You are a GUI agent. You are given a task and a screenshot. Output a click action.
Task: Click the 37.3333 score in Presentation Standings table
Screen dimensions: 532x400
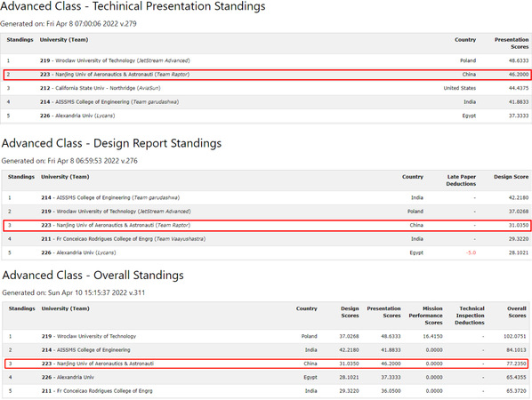519,116
